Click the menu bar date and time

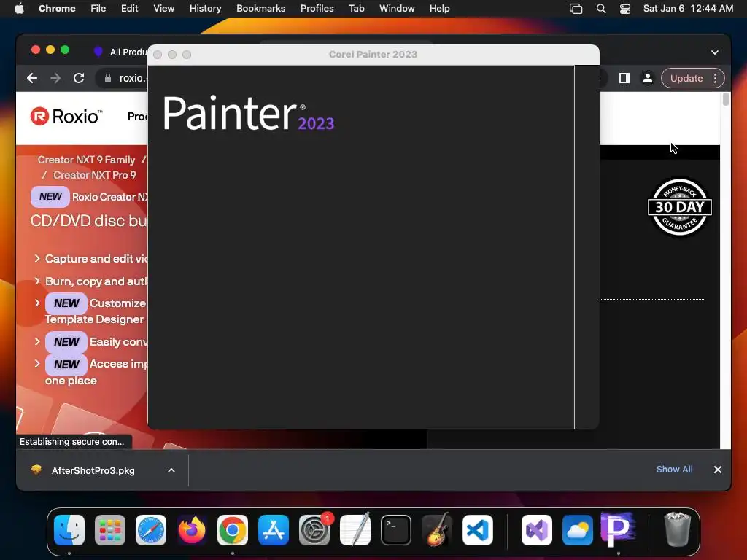[689, 9]
